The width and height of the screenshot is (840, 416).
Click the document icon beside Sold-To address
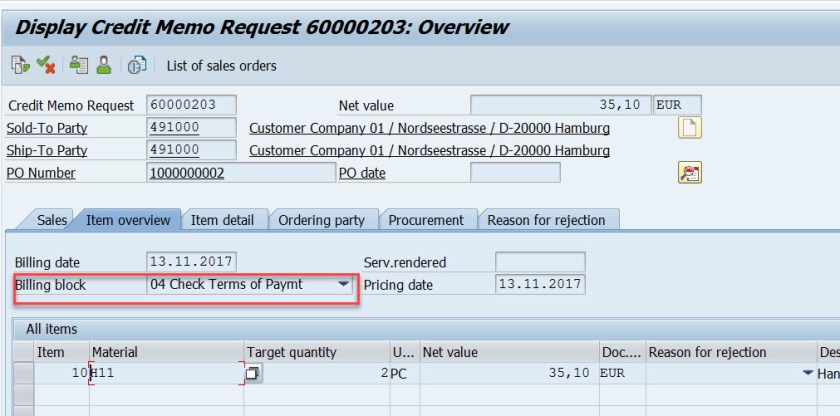click(x=689, y=128)
